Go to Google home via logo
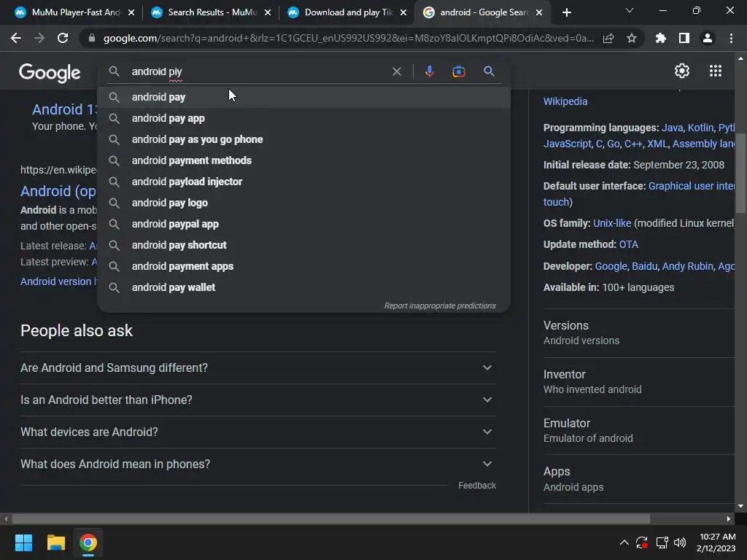Viewport: 747px width, 560px height. [50, 73]
